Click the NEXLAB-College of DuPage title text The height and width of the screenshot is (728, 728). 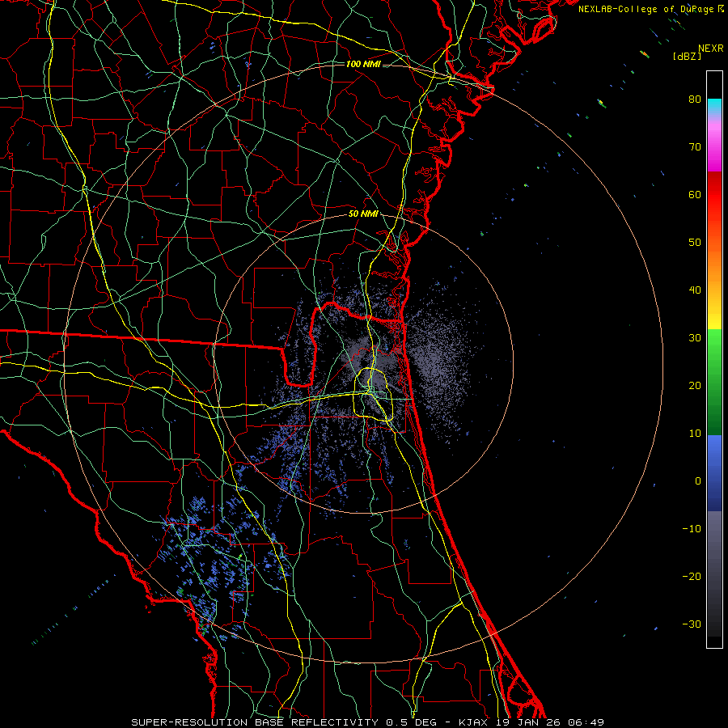tap(651, 9)
